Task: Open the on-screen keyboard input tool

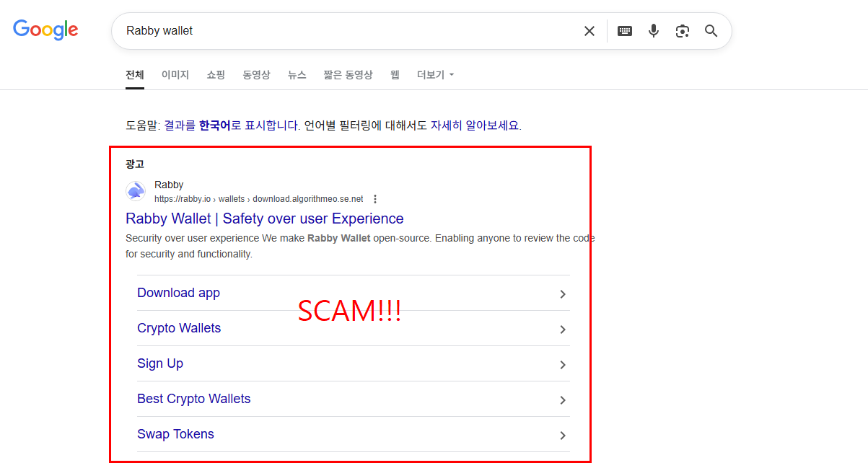Action: pyautogui.click(x=625, y=31)
